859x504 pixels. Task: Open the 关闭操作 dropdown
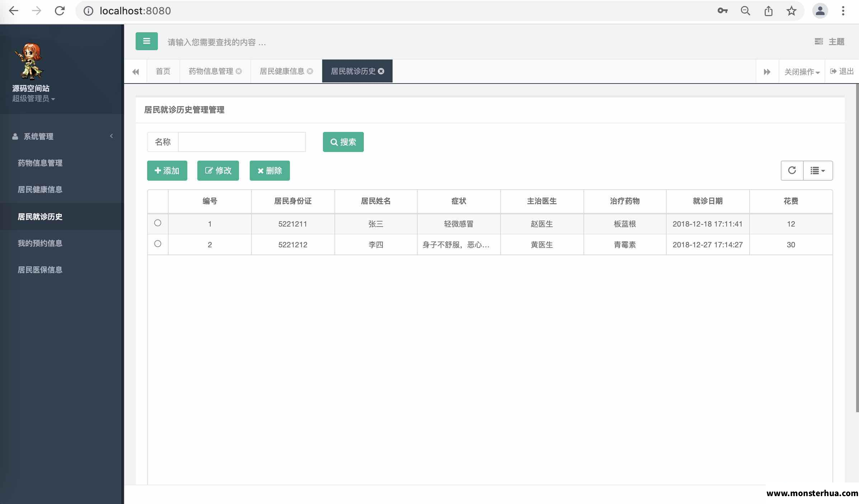coord(802,72)
